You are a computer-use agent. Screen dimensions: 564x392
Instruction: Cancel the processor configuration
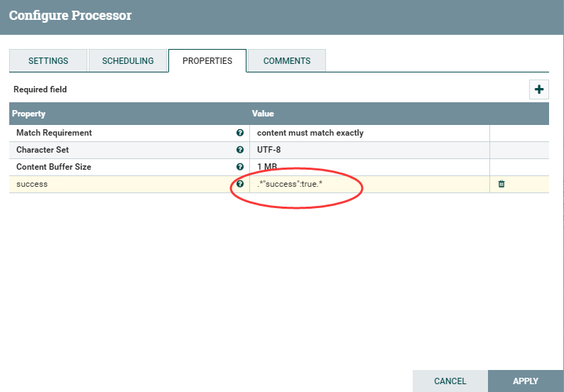pos(450,381)
